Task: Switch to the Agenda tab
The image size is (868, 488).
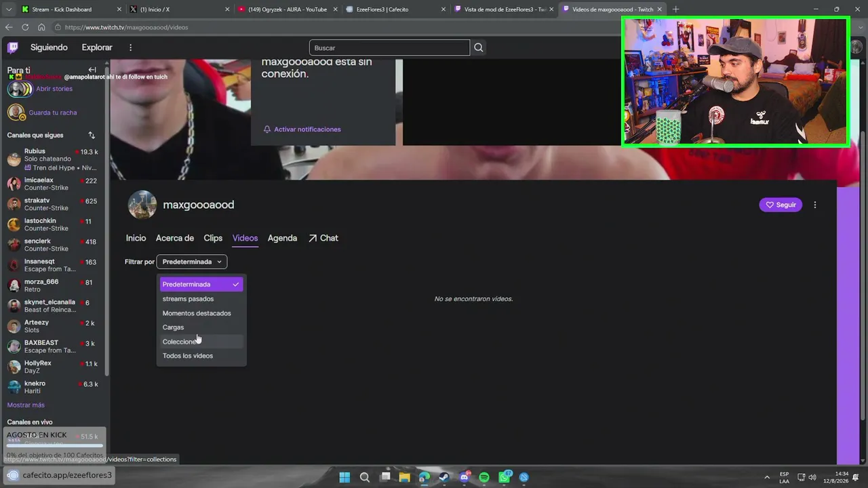Action: pos(282,238)
